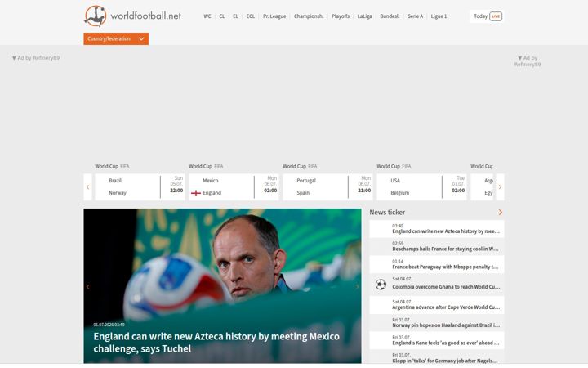Open the CL navigation link
This screenshot has width=588, height=368.
pos(222,16)
